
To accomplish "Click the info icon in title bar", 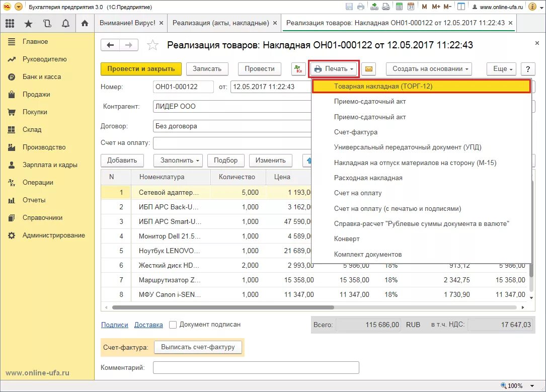I will 532,7.
